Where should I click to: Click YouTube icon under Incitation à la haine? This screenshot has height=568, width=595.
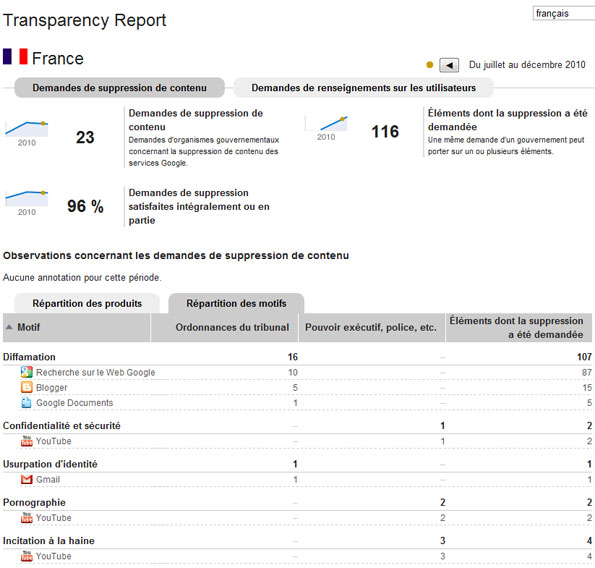[27, 556]
